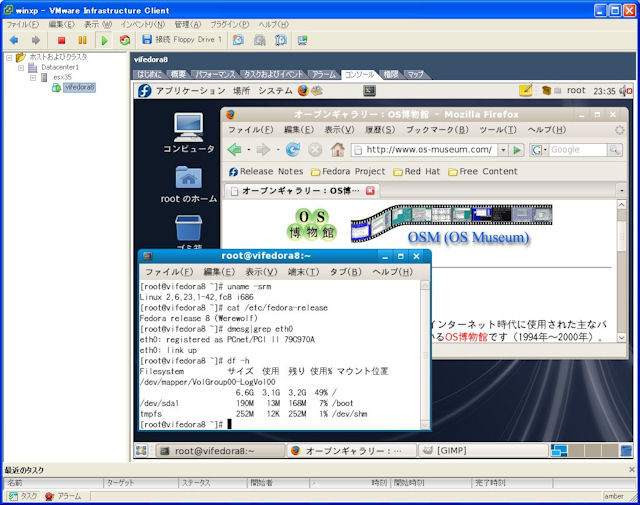Open Firefox back history dropdown

pyautogui.click(x=248, y=150)
